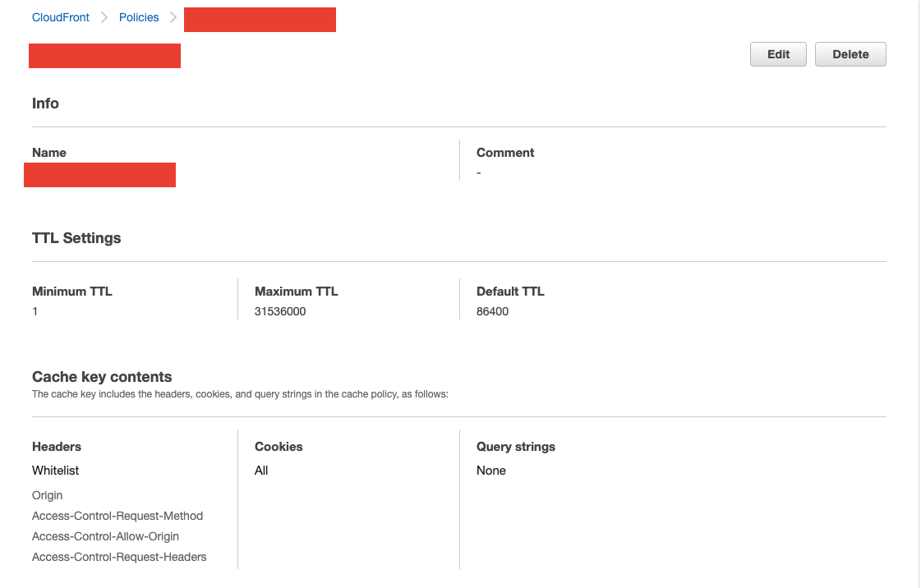Screen dimensions: 921x588
Task: Open the CloudFront breadcrumb link
Action: pos(60,16)
